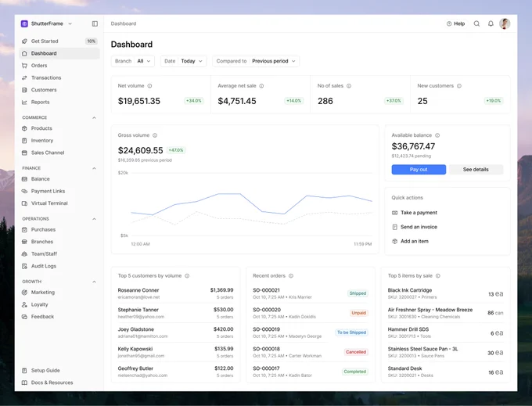
Task: Open user profile avatar
Action: click(x=505, y=23)
